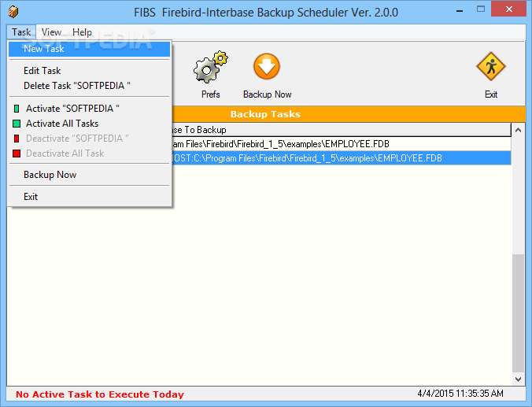Click the Exit walking-man icon

point(491,67)
